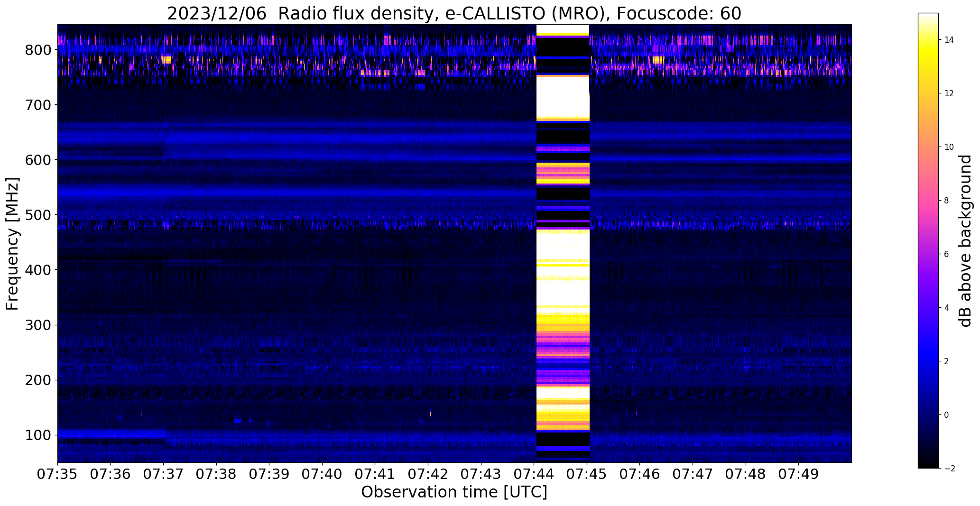Viewport: 980px width, 506px height.
Task: Click the 07:35 time tick label
Action: 57,475
